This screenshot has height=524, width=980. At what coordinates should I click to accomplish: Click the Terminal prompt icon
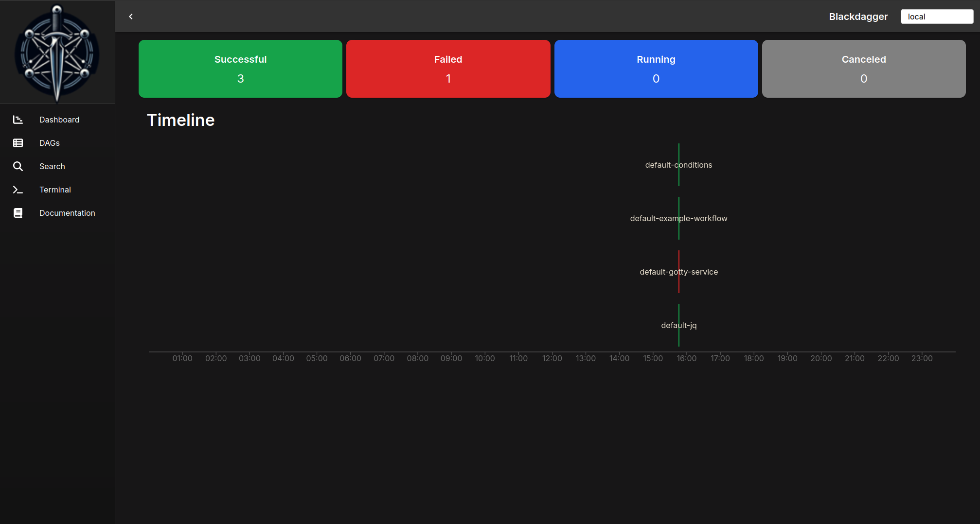click(18, 190)
